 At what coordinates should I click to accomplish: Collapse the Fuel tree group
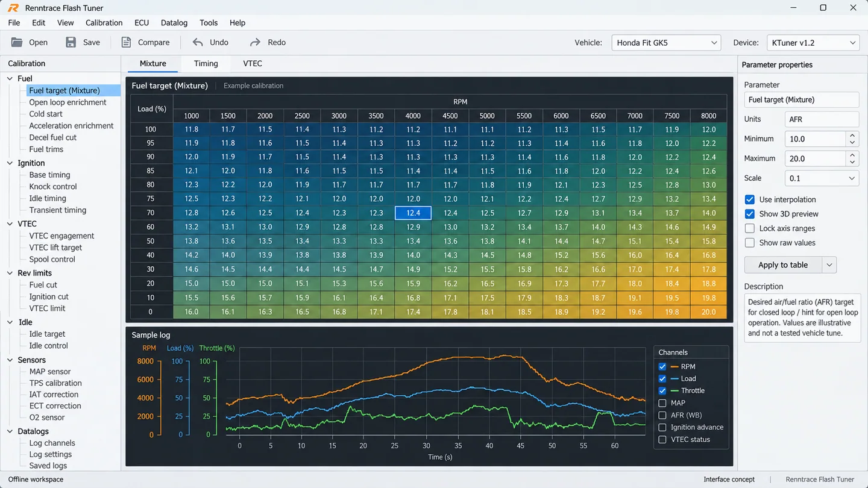[x=10, y=78]
